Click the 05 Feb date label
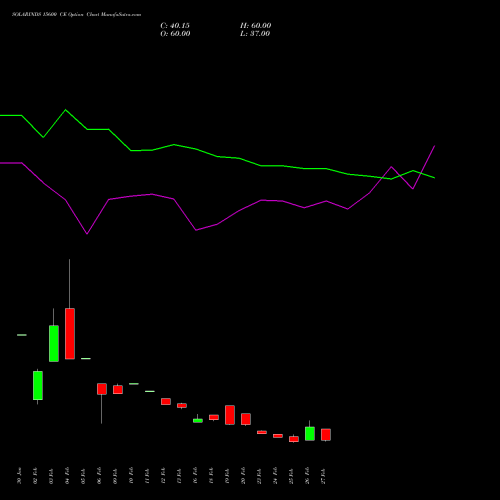 click(x=83, y=476)
